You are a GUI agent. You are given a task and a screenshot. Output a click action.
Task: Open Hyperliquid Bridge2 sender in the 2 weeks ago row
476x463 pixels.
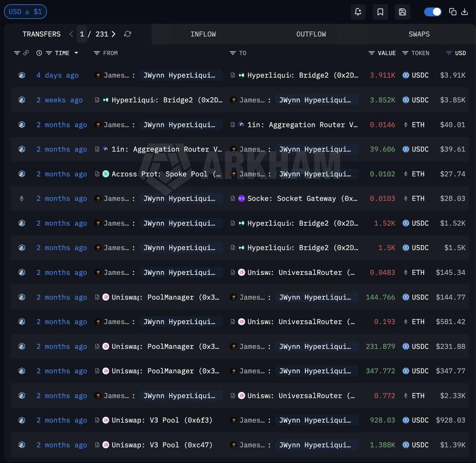[167, 100]
